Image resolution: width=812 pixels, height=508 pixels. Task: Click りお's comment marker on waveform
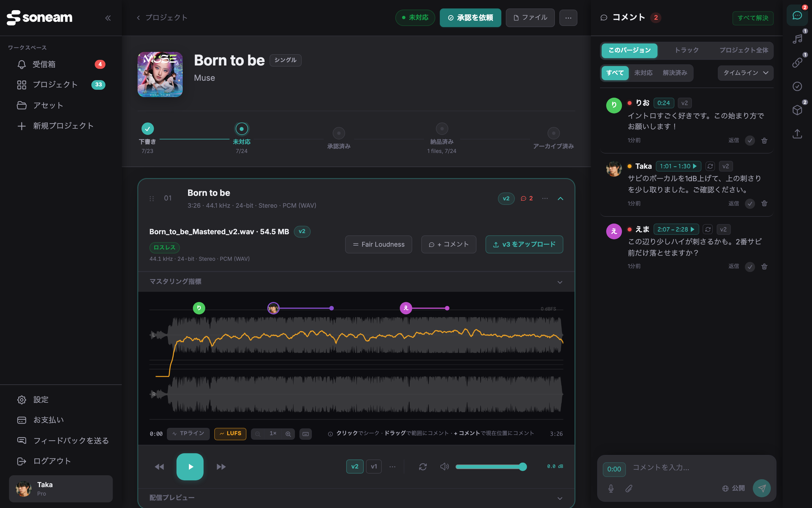199,308
